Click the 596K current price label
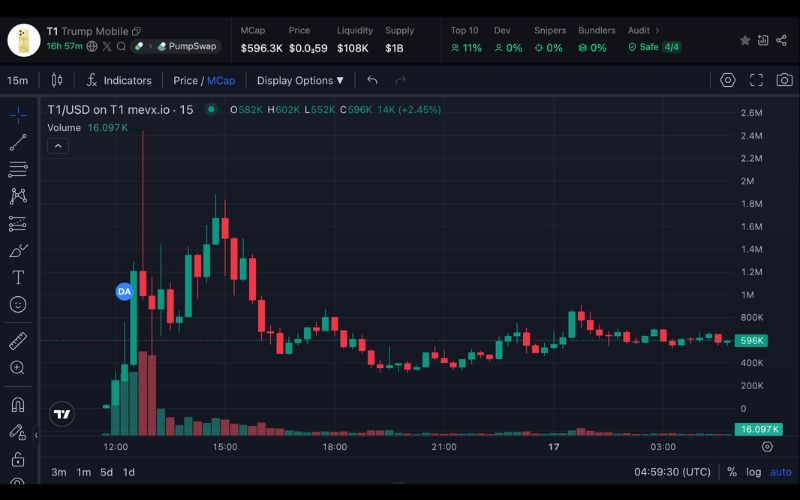The width and height of the screenshot is (800, 500). [751, 340]
